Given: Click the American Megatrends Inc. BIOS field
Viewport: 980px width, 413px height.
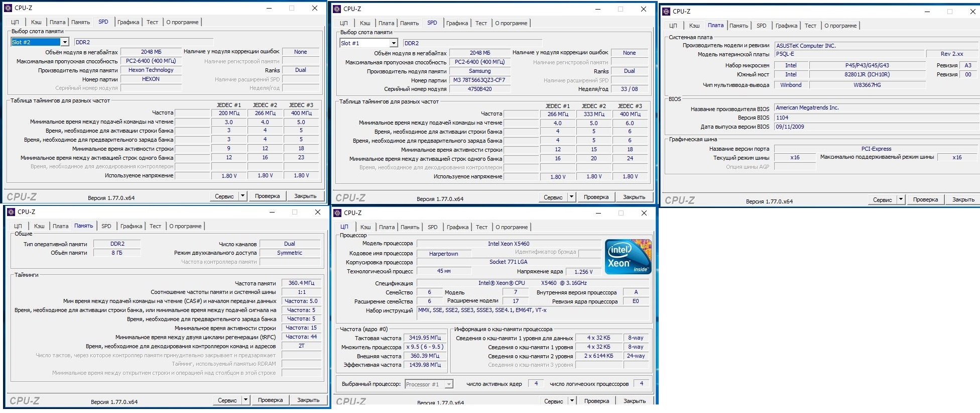Looking at the screenshot, I should 876,108.
